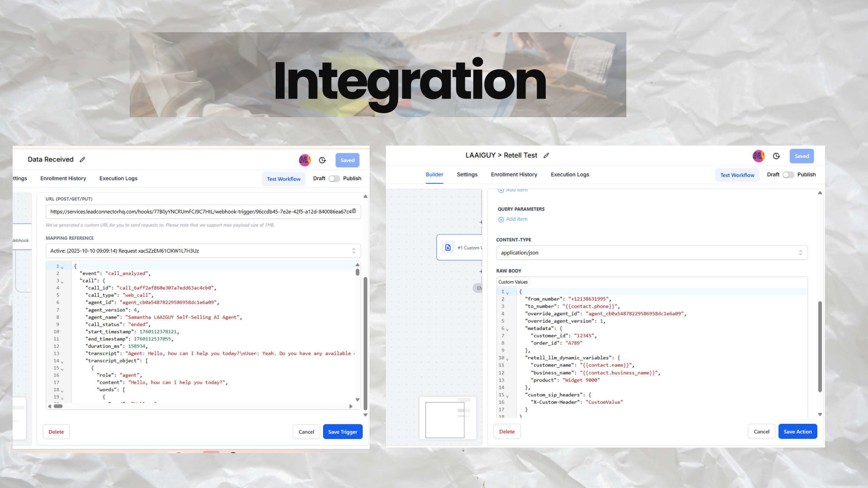Click plus connector above #1 Custom node

[481, 222]
